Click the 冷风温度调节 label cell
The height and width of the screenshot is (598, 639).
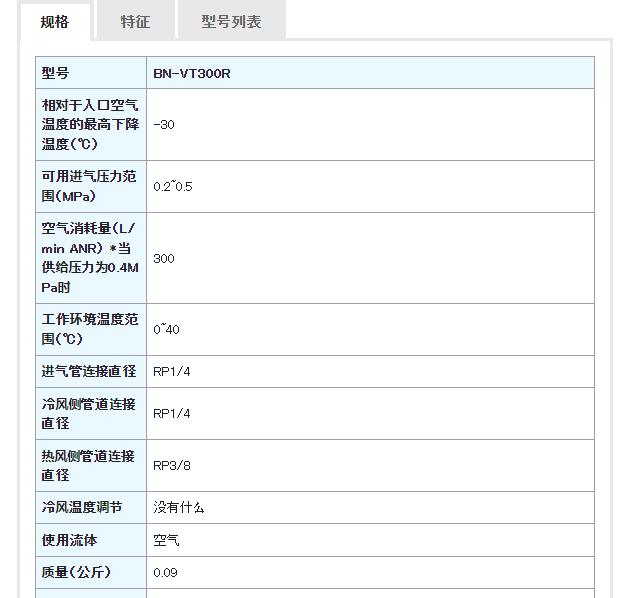(91, 508)
